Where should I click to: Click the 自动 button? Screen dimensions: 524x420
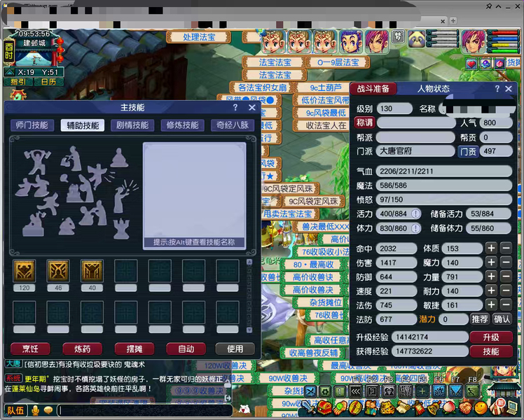click(186, 349)
